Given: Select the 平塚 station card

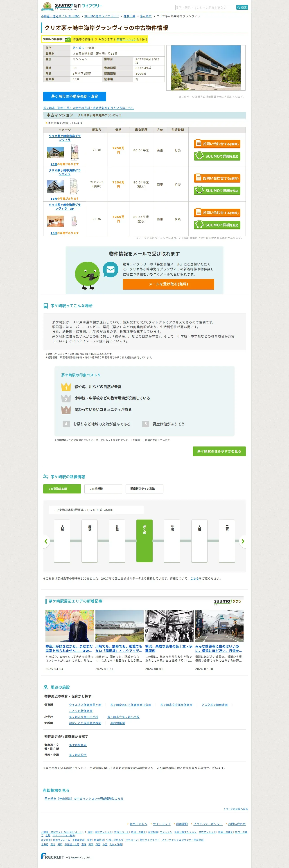Looking at the screenshot, I should (172, 541).
